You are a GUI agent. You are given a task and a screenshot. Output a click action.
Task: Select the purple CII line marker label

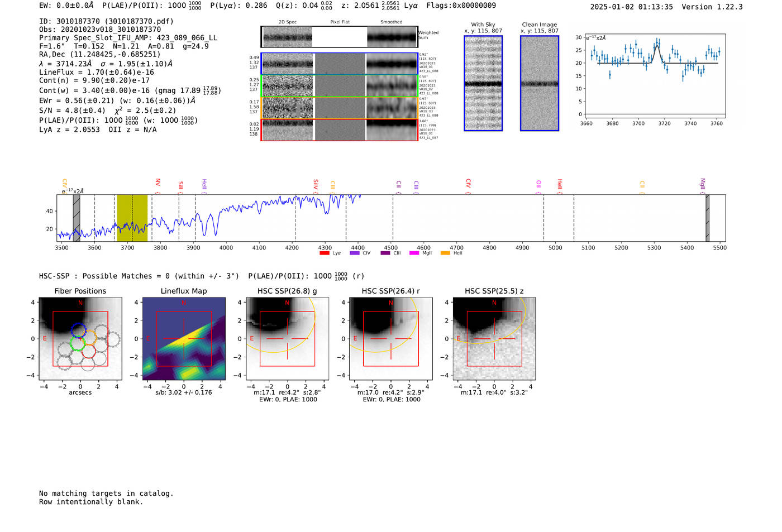click(x=399, y=185)
